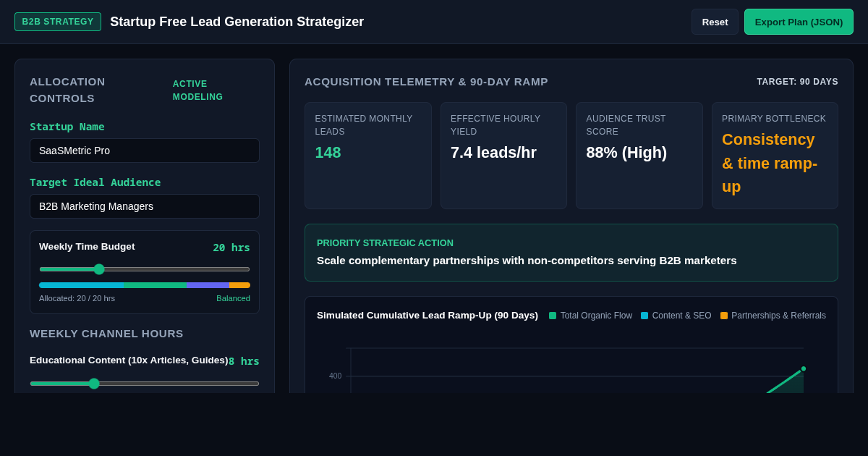Click the TARGET: 90 DAYS label

click(797, 82)
